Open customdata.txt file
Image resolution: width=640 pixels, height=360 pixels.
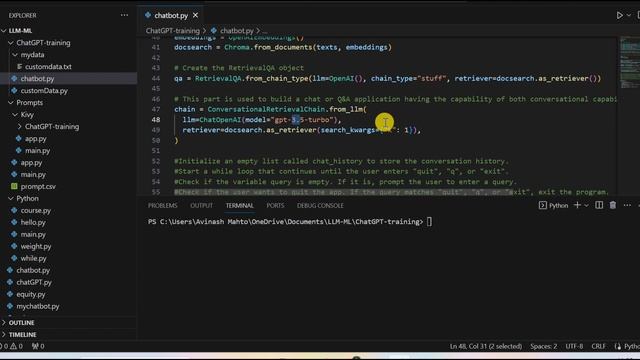click(x=48, y=67)
